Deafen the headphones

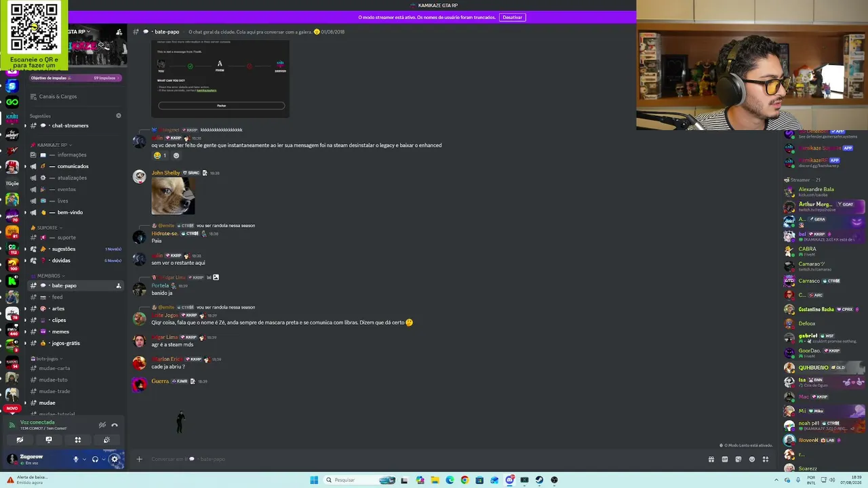pyautogui.click(x=95, y=459)
